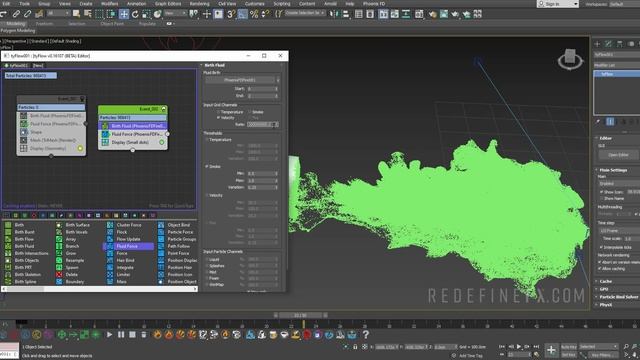Pick the Path Follow operator

point(178,246)
